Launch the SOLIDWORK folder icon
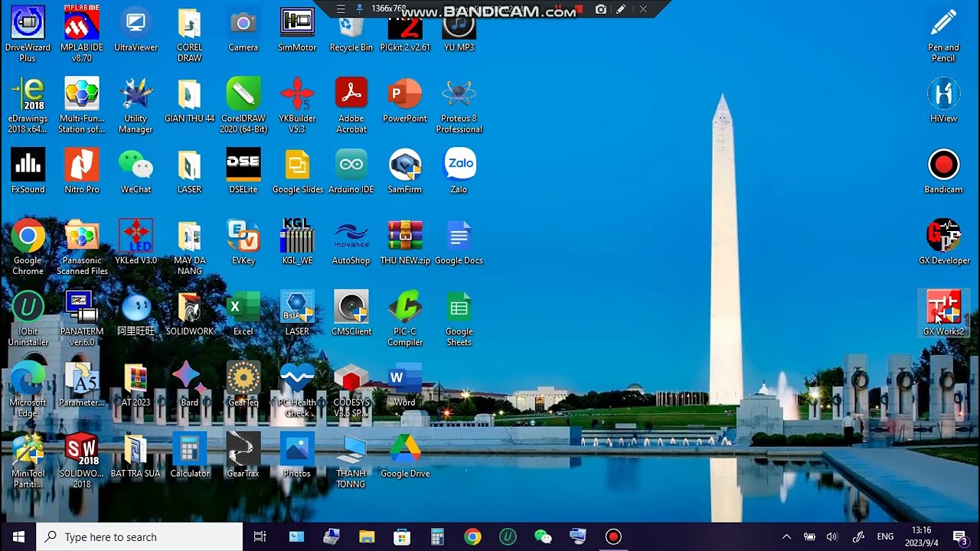This screenshot has width=980, height=551. tap(189, 313)
